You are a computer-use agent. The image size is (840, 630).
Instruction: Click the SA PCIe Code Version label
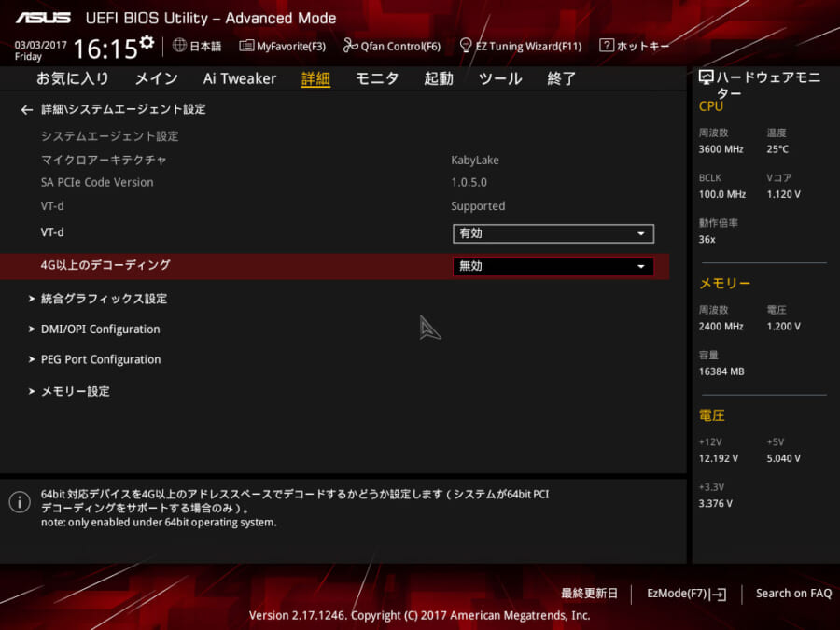point(97,182)
